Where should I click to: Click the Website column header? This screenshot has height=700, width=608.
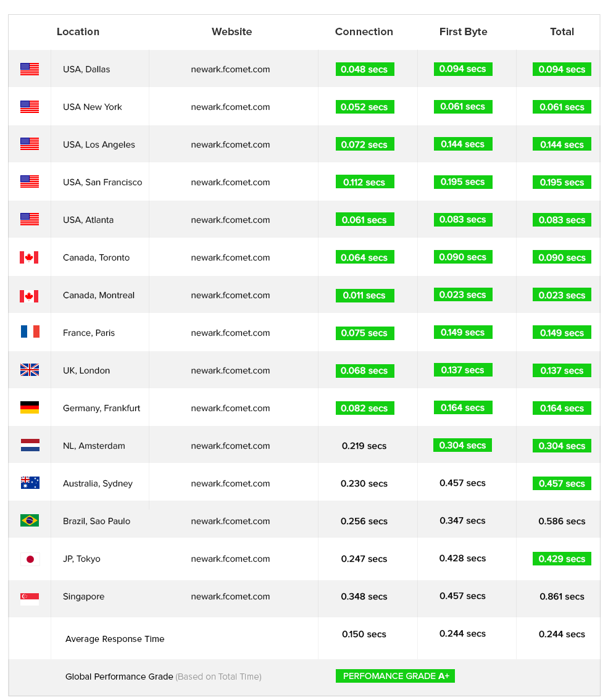(x=231, y=31)
